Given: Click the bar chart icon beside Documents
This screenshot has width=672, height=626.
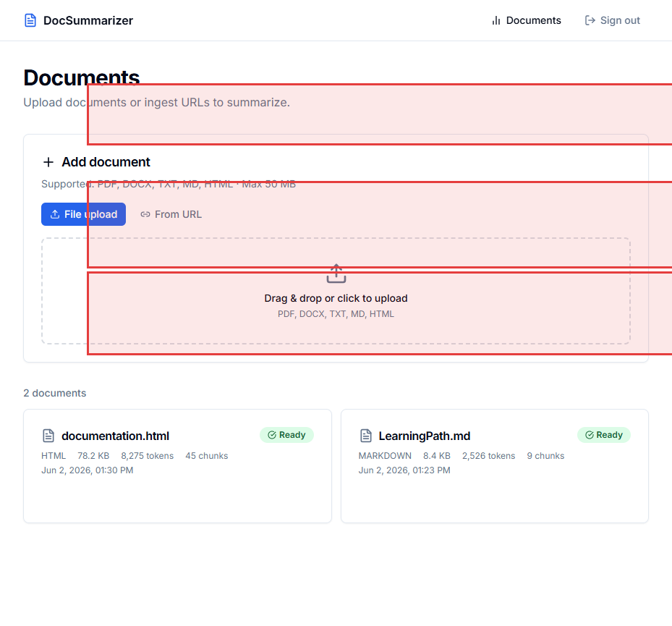Looking at the screenshot, I should coord(496,20).
